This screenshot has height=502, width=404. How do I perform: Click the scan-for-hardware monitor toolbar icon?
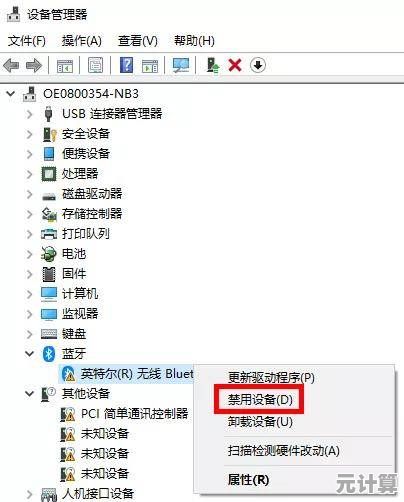[x=181, y=65]
